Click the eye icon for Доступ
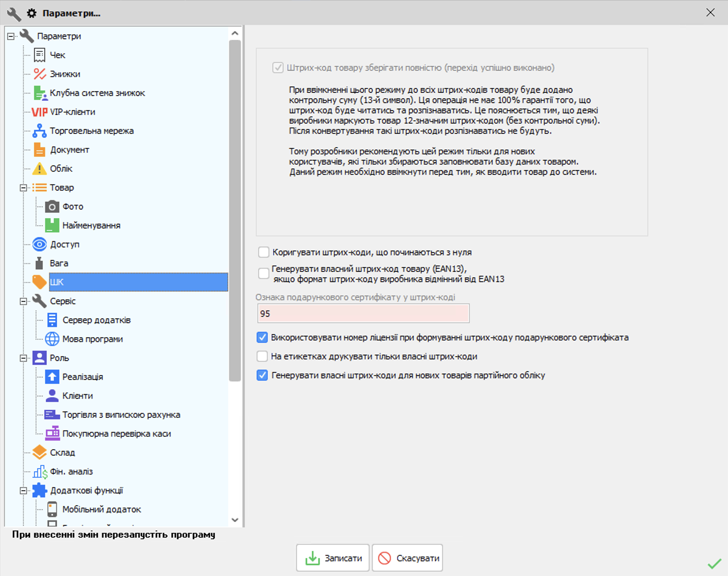Viewport: 728px width, 576px height. click(39, 245)
